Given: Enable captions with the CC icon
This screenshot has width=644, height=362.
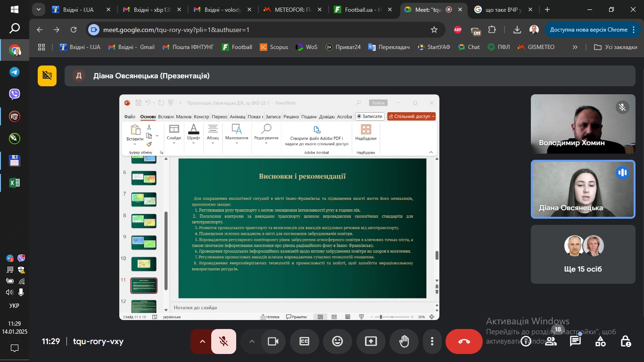Looking at the screenshot, I should pyautogui.click(x=304, y=341).
